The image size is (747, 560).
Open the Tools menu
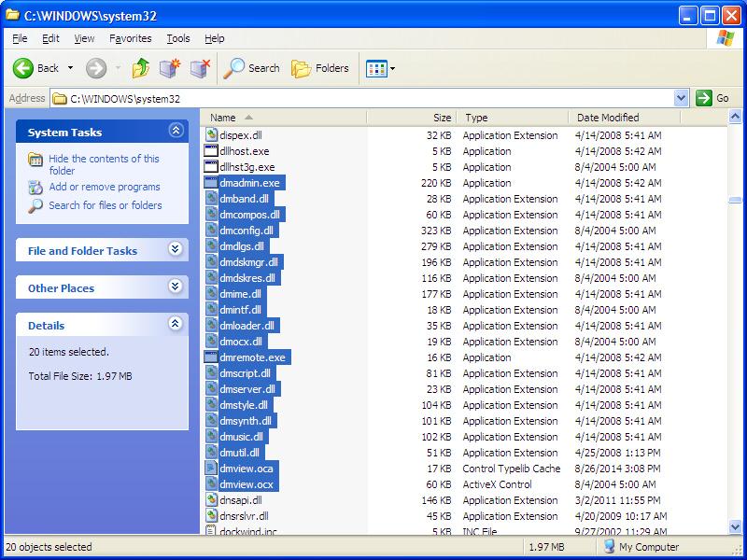pos(177,38)
